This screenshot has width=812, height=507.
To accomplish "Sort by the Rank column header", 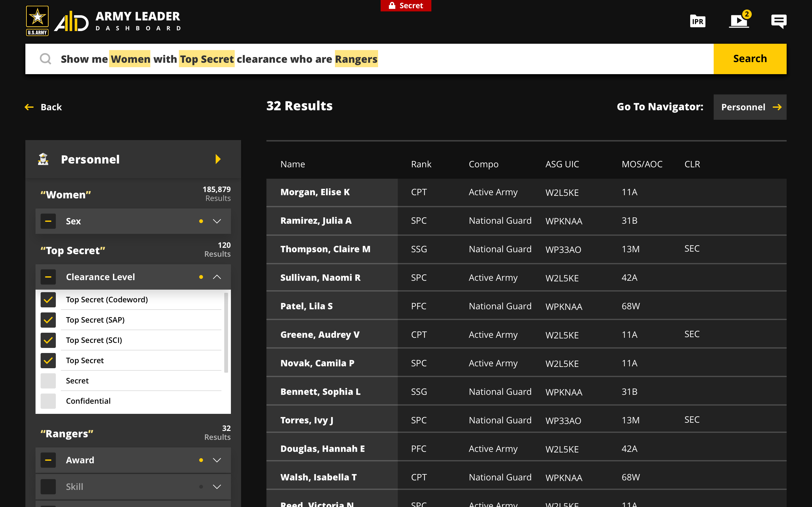I will 421,164.
